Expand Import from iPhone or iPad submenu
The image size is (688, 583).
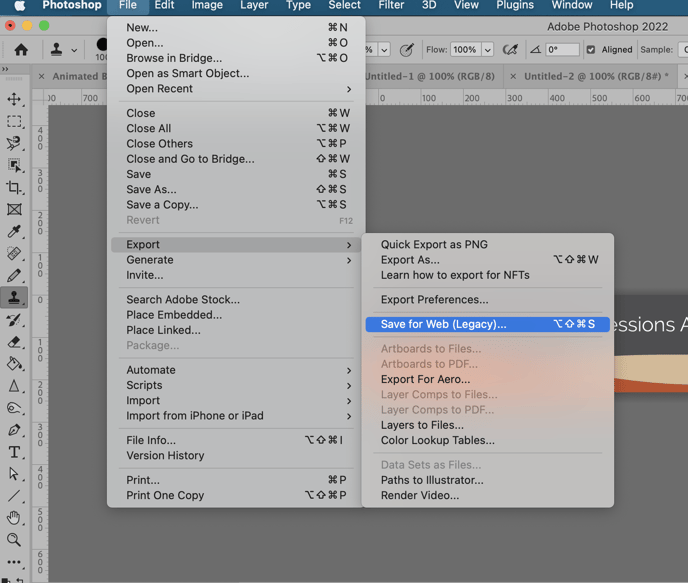tap(236, 416)
